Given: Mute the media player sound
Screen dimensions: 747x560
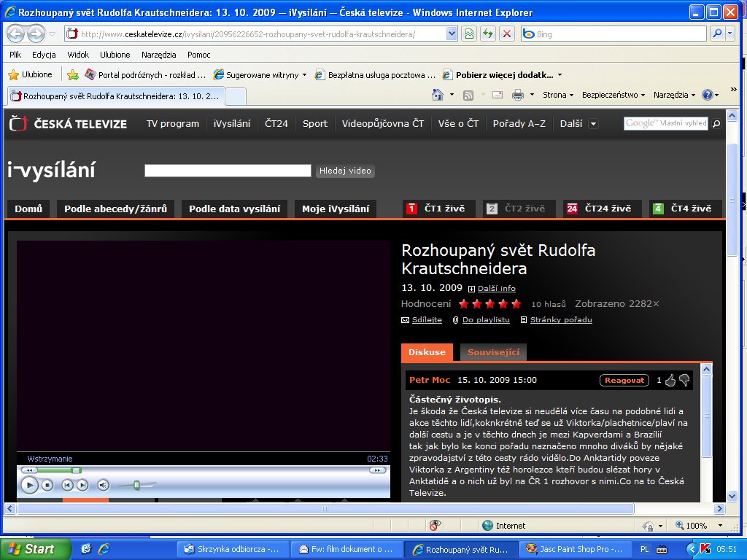Looking at the screenshot, I should click(103, 485).
